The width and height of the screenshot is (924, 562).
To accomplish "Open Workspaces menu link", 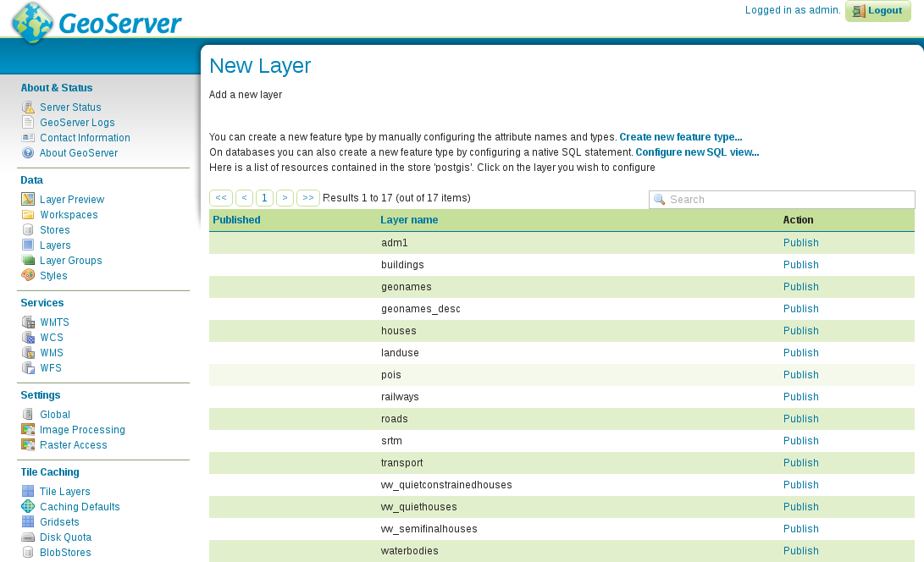I will point(69,215).
